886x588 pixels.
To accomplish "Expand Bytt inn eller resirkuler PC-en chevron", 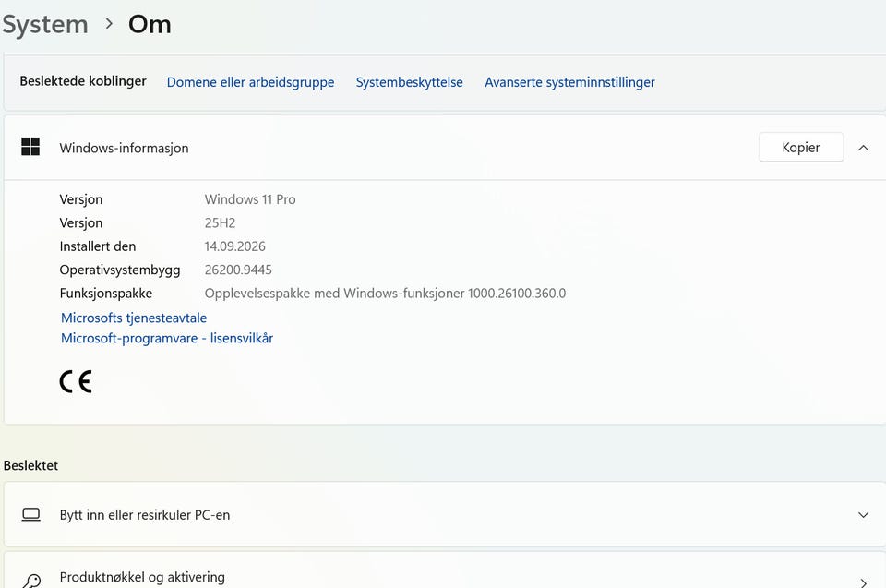I will (x=864, y=514).
